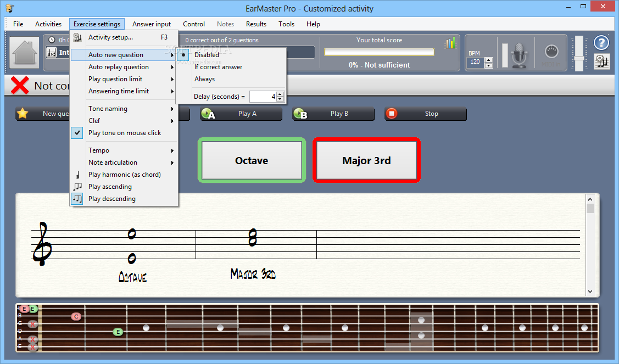The width and height of the screenshot is (619, 364).
Task: Click the green A play icon
Action: pyautogui.click(x=208, y=114)
